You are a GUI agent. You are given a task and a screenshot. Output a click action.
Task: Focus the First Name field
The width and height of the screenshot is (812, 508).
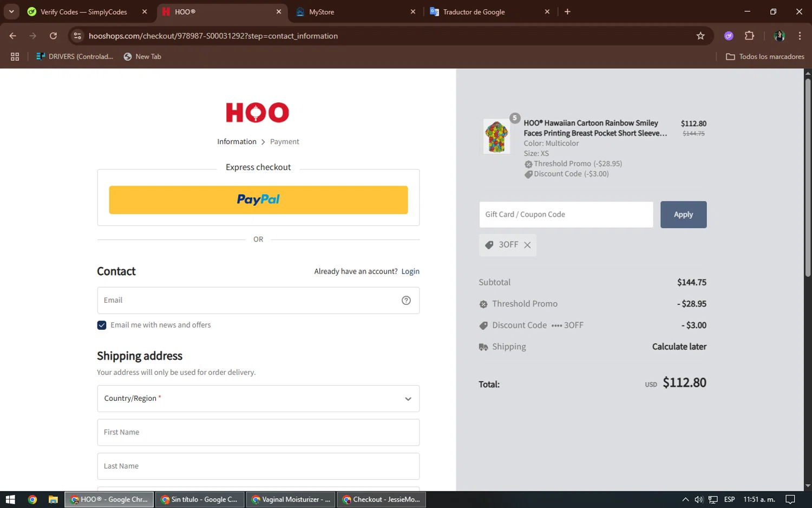coord(258,432)
